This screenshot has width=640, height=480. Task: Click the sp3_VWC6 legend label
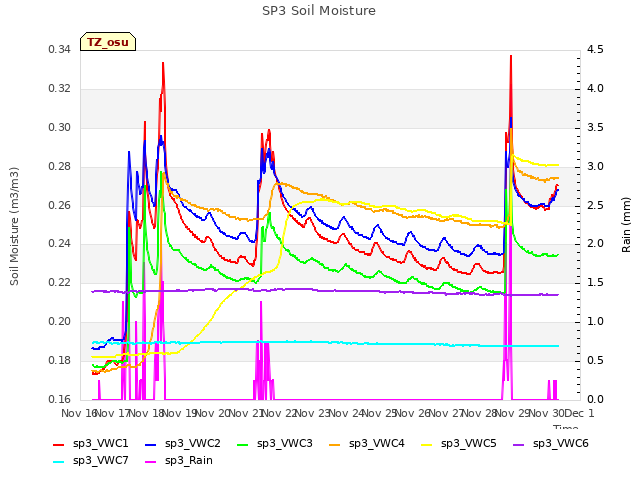click(x=561, y=443)
